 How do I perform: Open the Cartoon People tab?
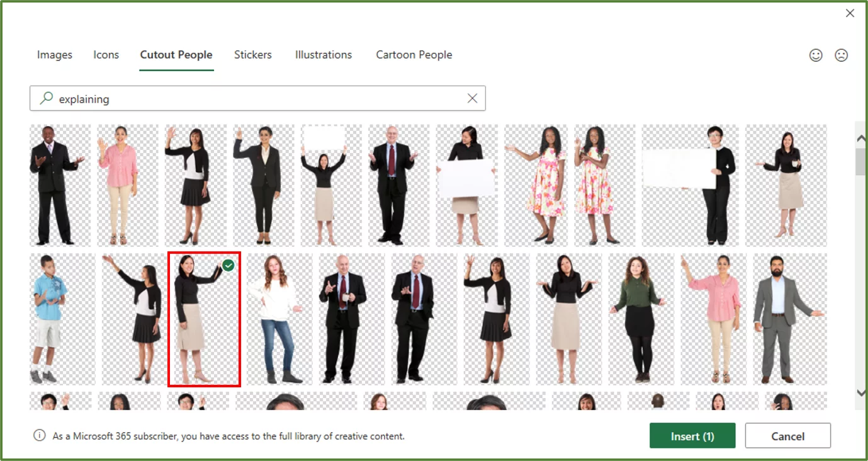[x=414, y=55]
